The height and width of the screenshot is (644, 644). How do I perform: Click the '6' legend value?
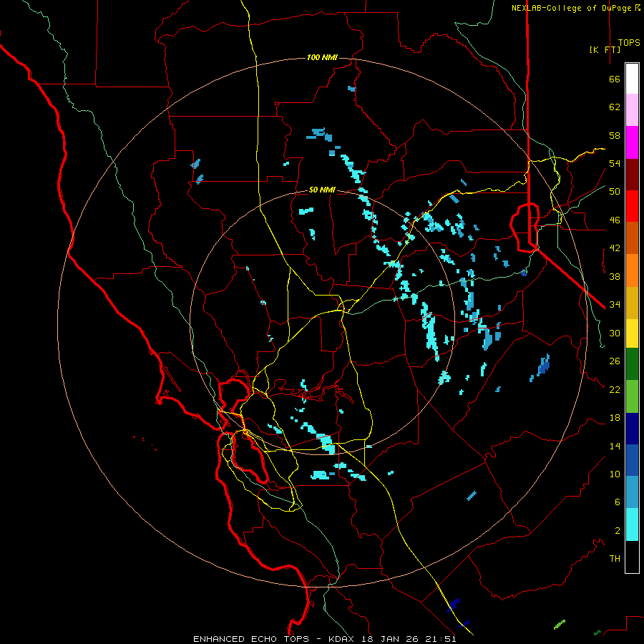[618, 502]
